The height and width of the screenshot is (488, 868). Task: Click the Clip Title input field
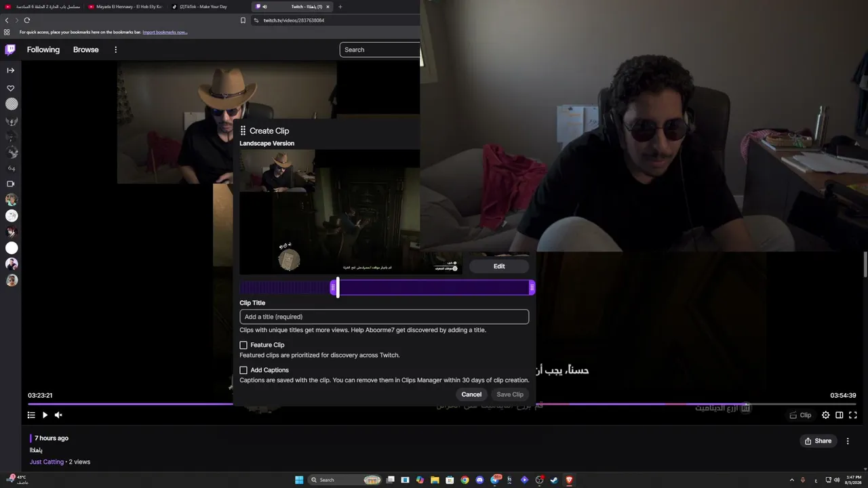pos(384,317)
